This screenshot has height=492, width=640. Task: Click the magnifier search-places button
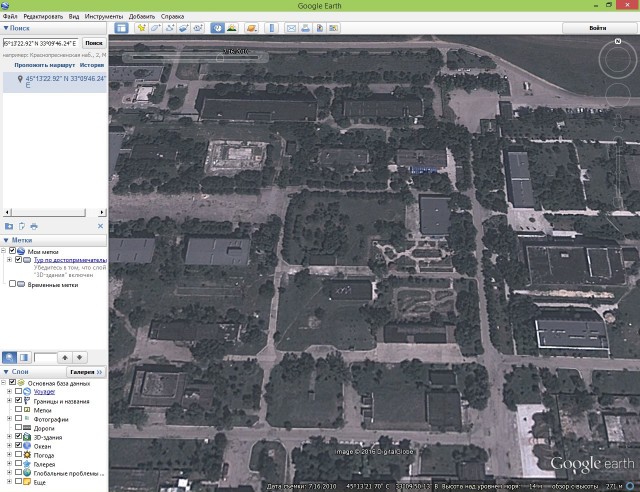point(9,357)
